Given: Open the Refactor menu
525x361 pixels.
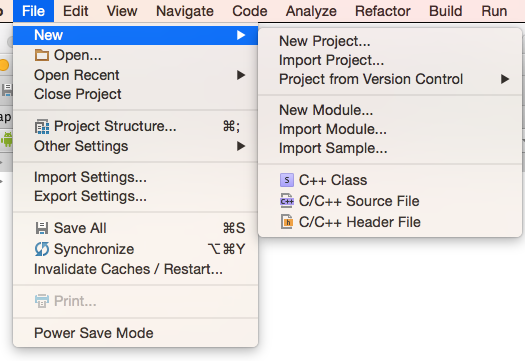Looking at the screenshot, I should [x=383, y=11].
